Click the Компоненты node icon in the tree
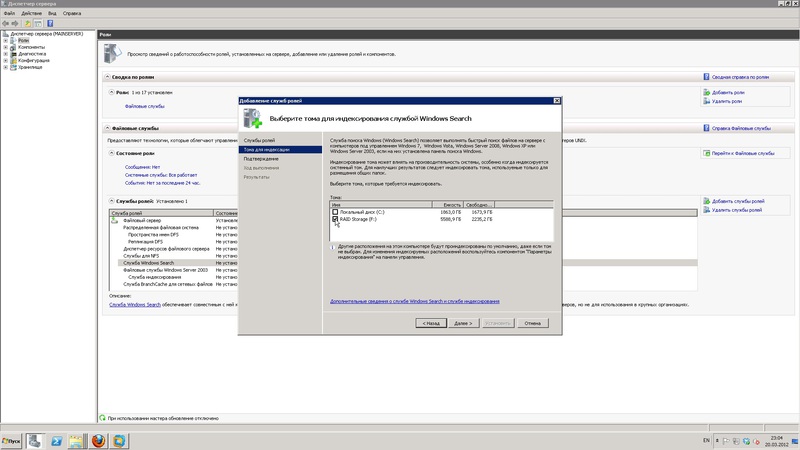 click(13, 47)
